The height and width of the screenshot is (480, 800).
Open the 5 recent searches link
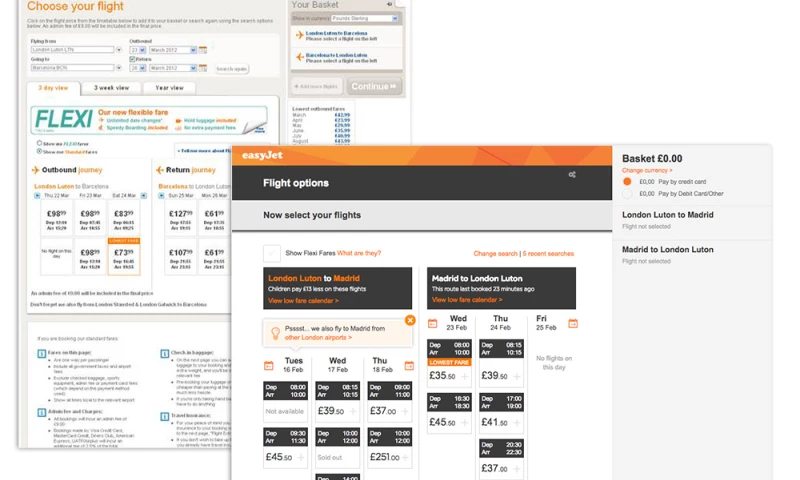tap(548, 254)
